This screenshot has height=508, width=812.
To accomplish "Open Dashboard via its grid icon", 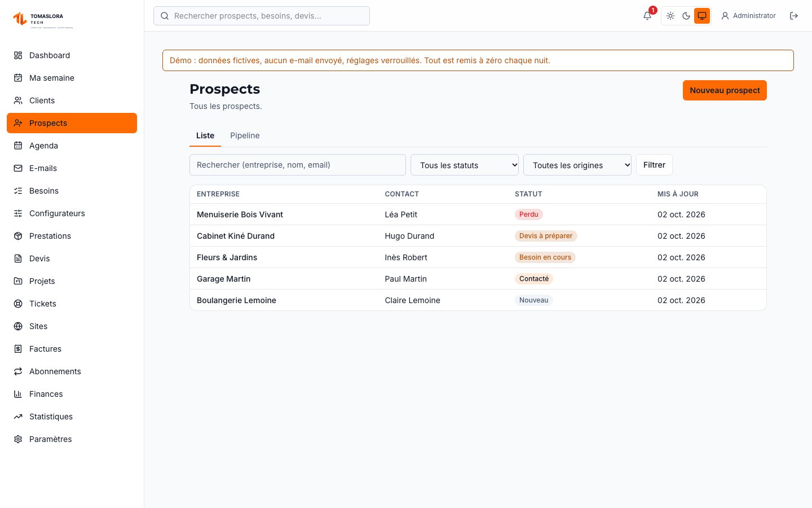I will (18, 55).
